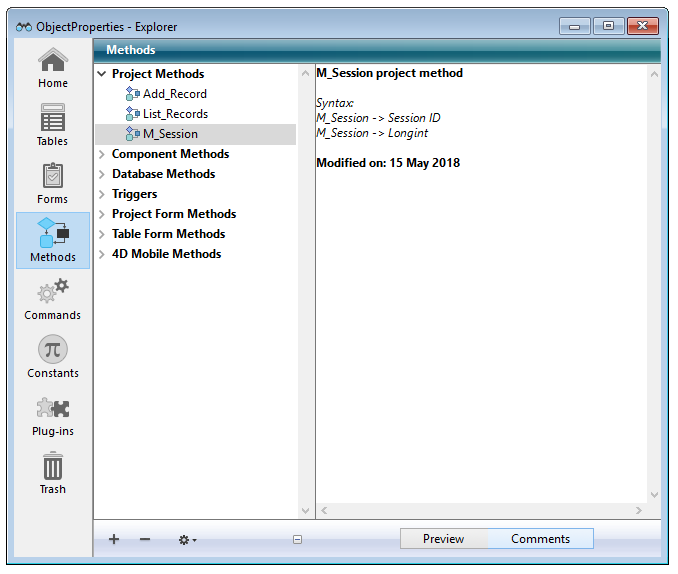Click the minus icon to delete item
678x574 pixels.
[145, 539]
